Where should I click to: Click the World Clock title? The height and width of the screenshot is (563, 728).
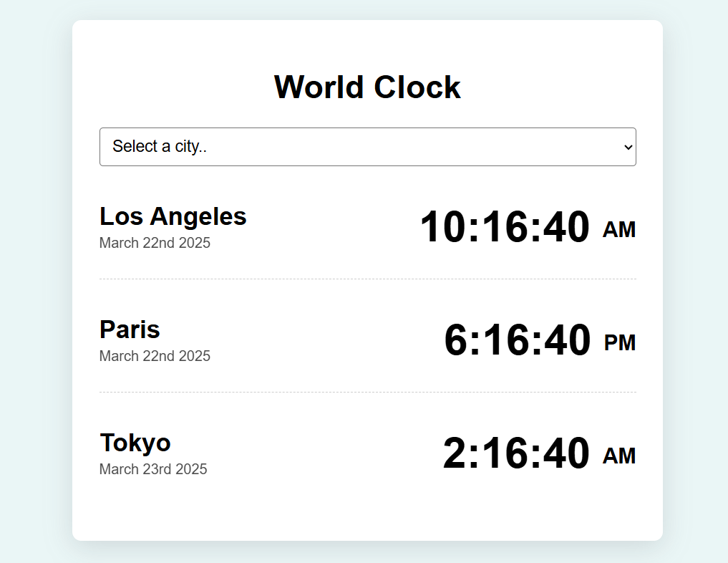(367, 87)
